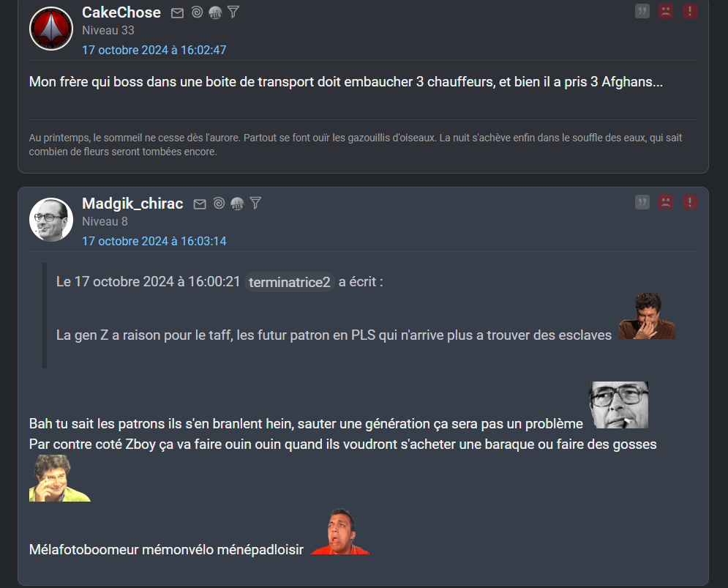Quote CakeChose's post using the quote icon
This screenshot has width=728, height=588.
click(642, 11)
